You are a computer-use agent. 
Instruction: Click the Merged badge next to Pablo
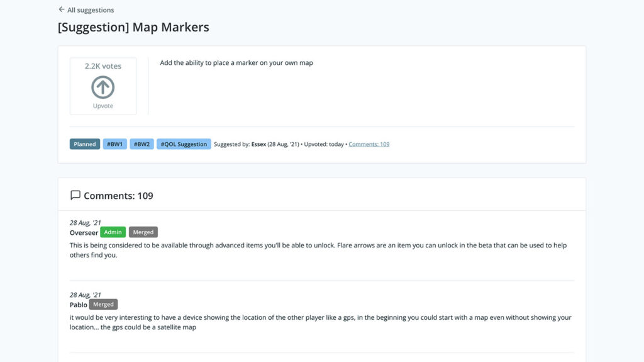(x=104, y=305)
